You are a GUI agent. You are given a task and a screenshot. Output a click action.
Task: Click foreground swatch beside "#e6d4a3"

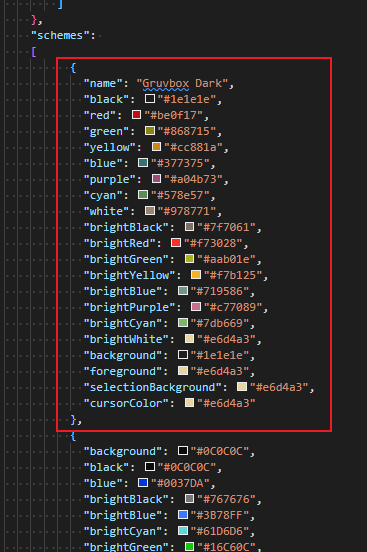coord(183,371)
